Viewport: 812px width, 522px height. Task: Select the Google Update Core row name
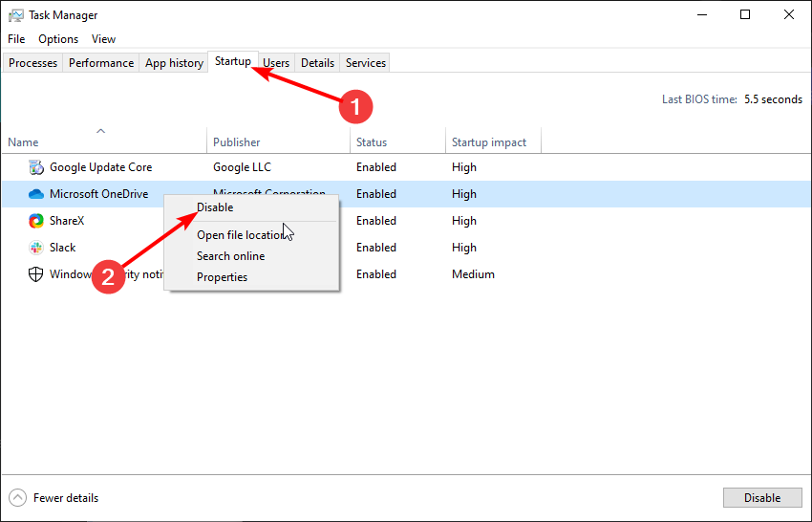point(101,167)
